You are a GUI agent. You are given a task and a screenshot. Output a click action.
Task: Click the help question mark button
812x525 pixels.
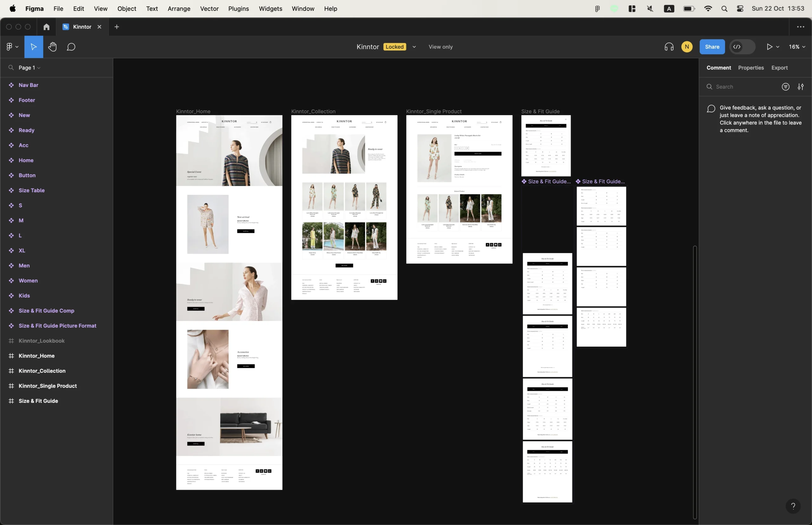793,506
